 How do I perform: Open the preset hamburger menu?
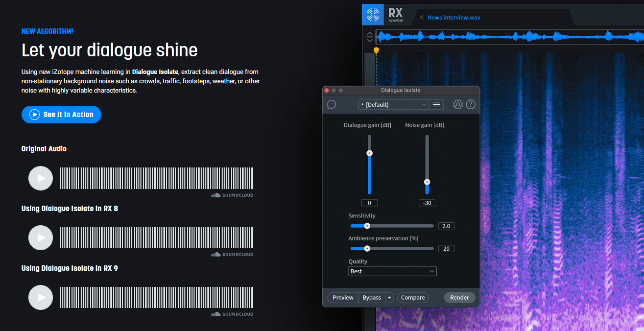pos(436,105)
